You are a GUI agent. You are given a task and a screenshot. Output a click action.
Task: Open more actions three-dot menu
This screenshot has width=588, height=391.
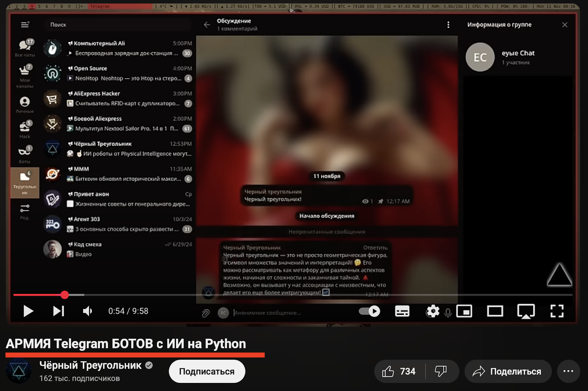(568, 372)
